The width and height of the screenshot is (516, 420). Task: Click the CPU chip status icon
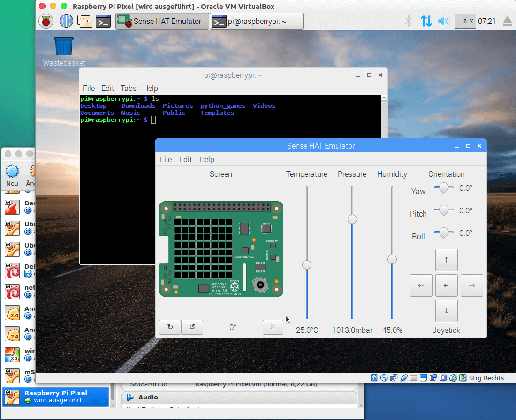tap(443, 378)
